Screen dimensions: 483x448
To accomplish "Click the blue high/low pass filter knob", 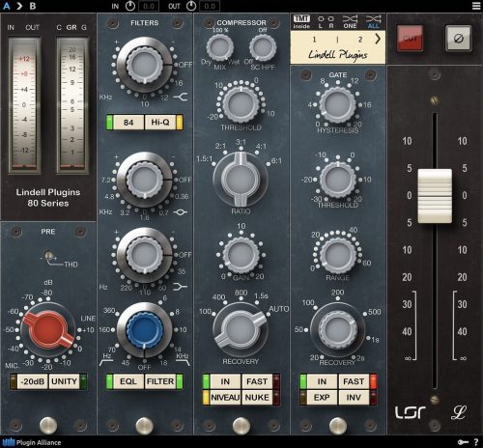I will pyautogui.click(x=144, y=330).
